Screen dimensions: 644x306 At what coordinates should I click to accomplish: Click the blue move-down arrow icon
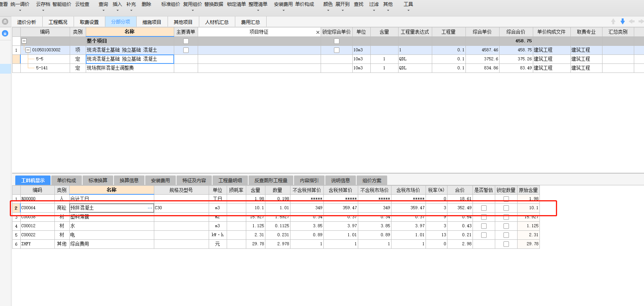coord(622,22)
